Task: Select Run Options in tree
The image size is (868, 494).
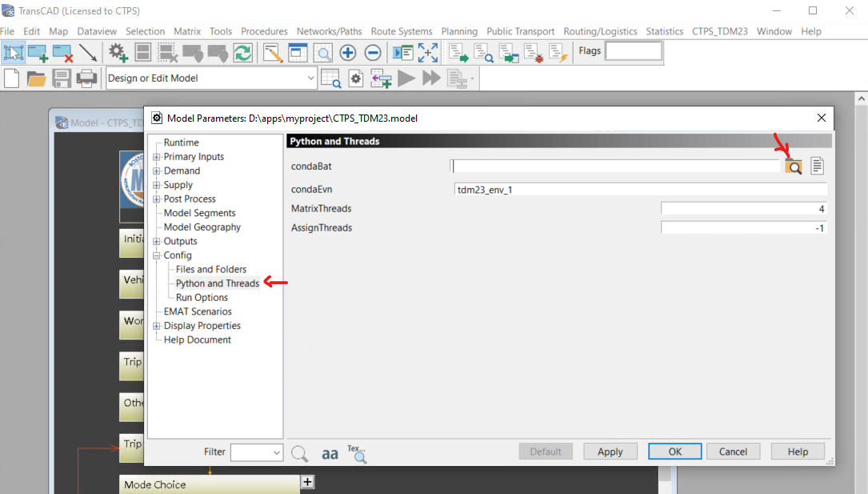Action: [x=202, y=297]
